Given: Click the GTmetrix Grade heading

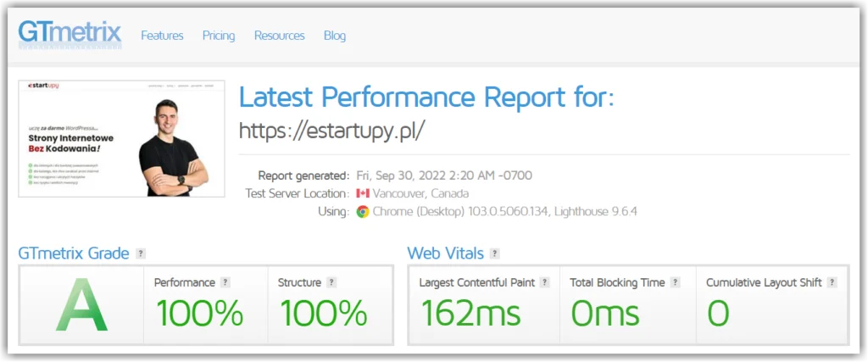Looking at the screenshot, I should pos(74,253).
